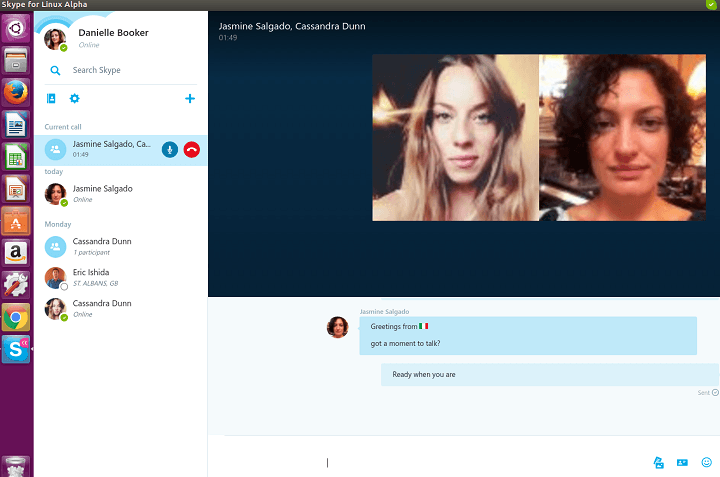Open Cassandra Dunn Online contact conversation
720x477 pixels.
click(121, 309)
